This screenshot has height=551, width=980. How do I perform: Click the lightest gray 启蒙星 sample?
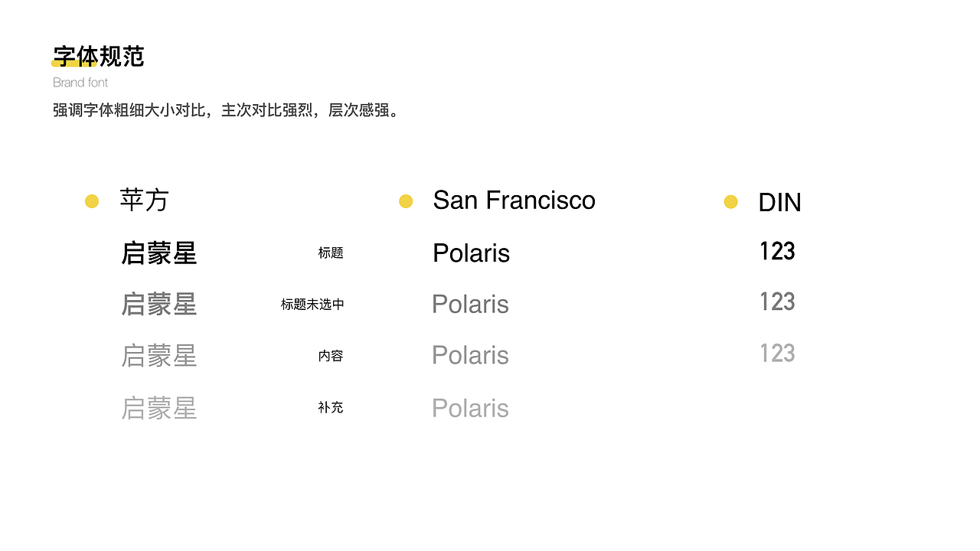[159, 409]
